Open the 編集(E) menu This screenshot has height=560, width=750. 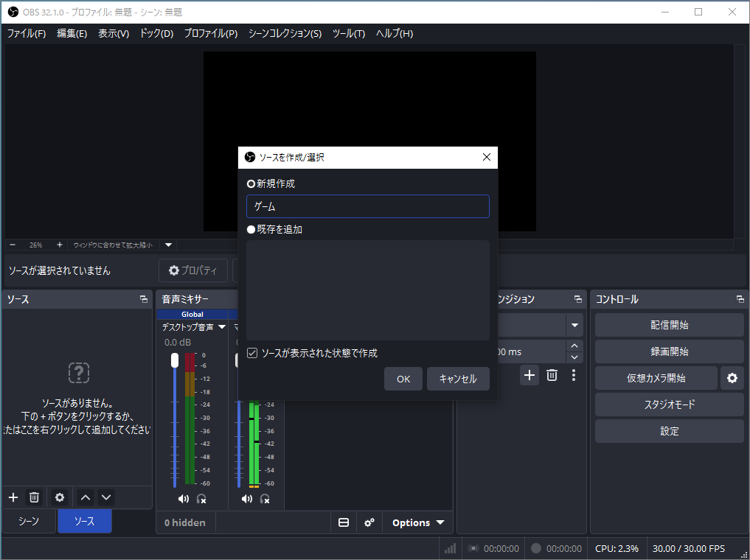pos(72,33)
